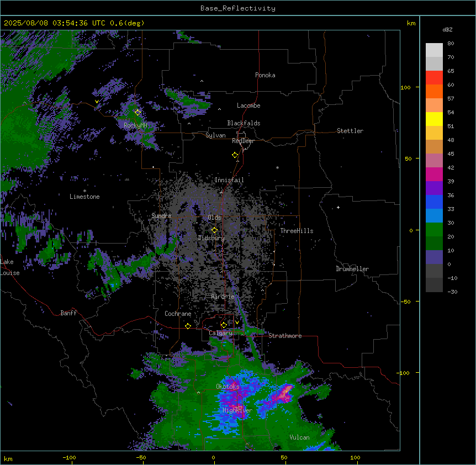Select the Innisfail label

(x=229, y=180)
